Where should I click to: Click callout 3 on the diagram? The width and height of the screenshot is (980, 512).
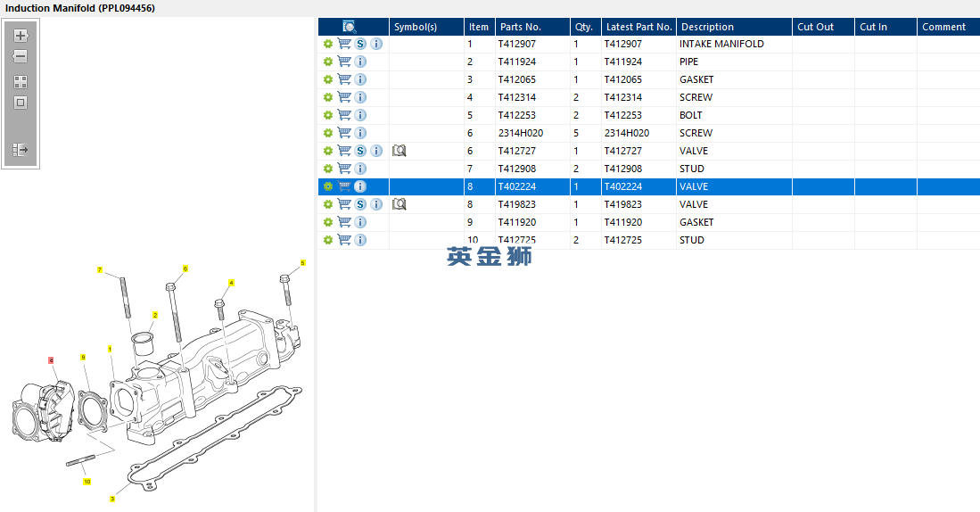click(x=112, y=499)
